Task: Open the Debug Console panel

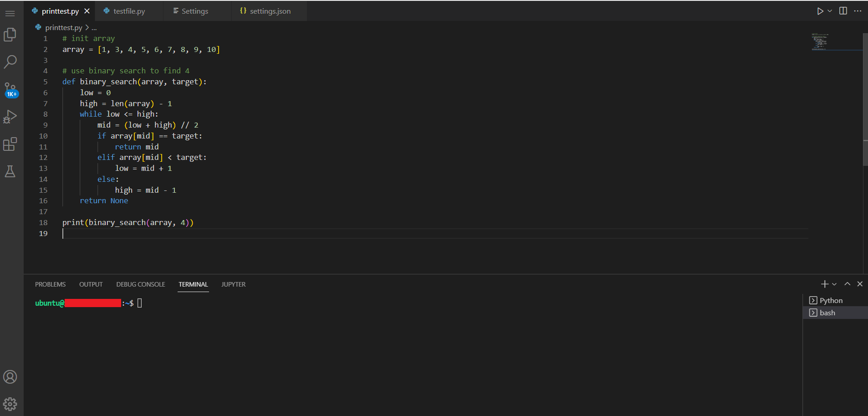Action: tap(141, 284)
